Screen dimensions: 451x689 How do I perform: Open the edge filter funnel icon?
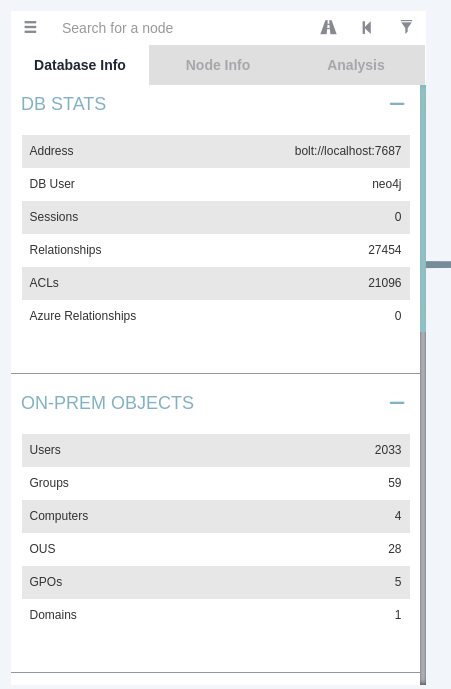pyautogui.click(x=406, y=27)
